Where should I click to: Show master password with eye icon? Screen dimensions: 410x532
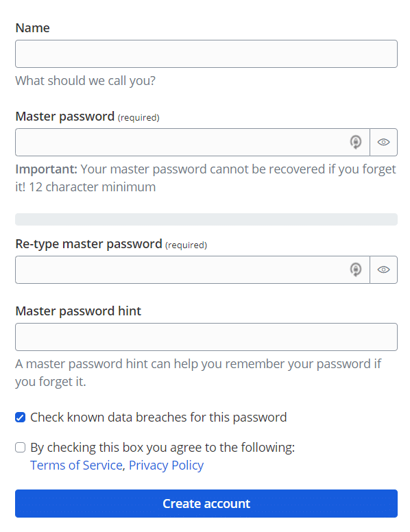click(383, 142)
